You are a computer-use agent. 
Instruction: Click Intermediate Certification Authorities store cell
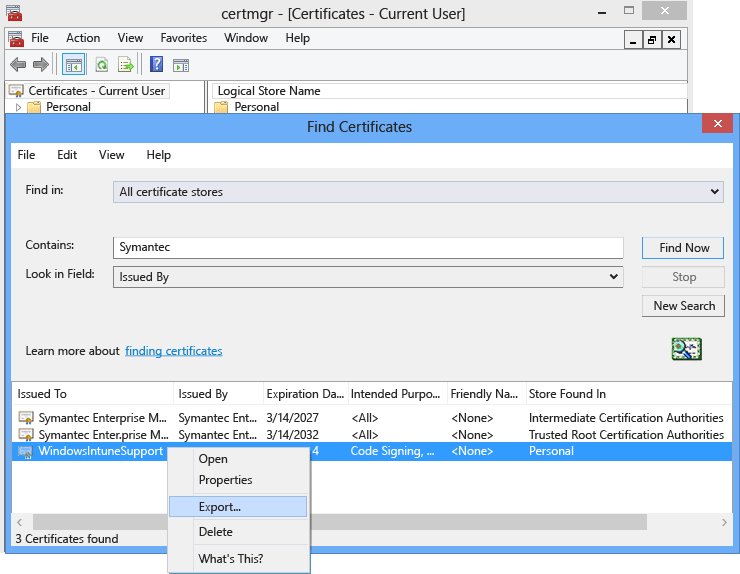626,418
